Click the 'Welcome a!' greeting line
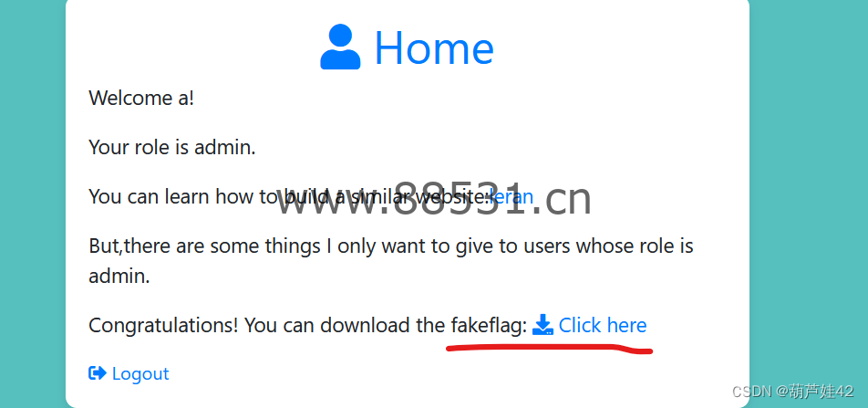This screenshot has width=868, height=408. pos(141,98)
